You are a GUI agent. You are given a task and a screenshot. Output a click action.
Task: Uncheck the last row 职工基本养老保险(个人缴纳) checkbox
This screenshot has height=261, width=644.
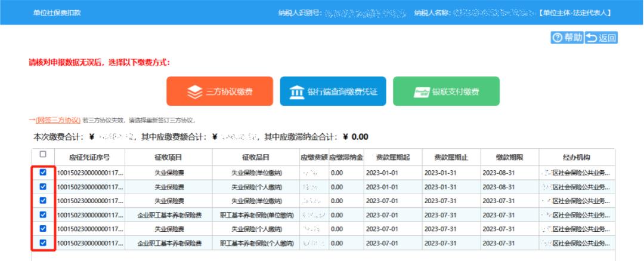click(x=42, y=242)
